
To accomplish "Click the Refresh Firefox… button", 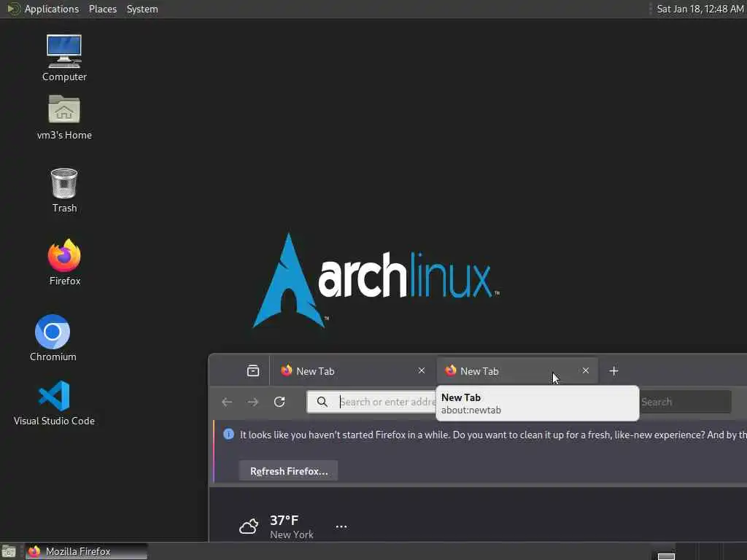I will click(289, 471).
